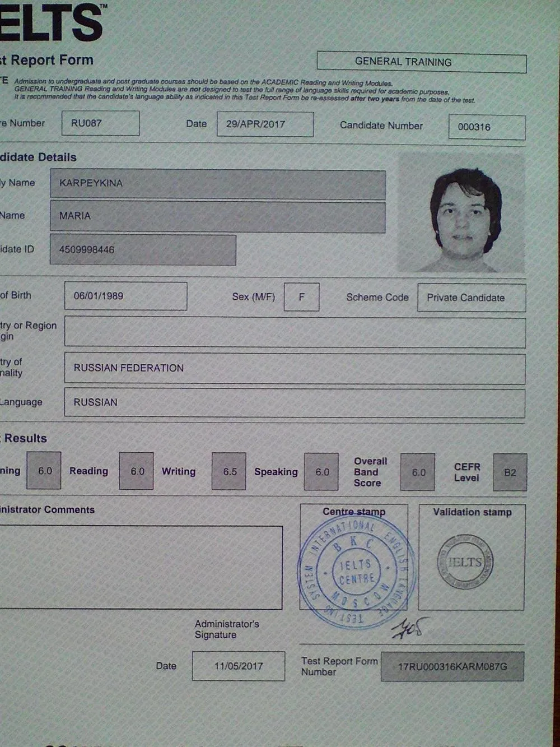Click the Reading score box
The width and height of the screenshot is (560, 747).
[137, 471]
